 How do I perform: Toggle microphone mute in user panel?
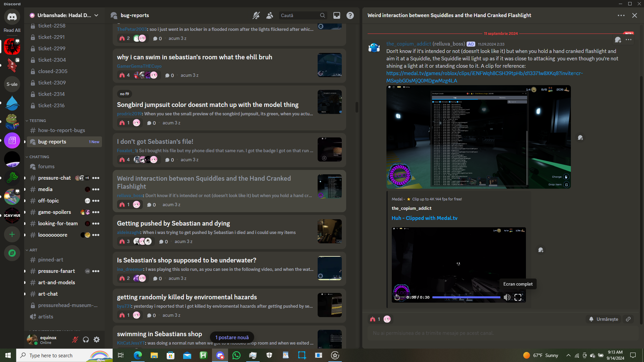(75, 340)
